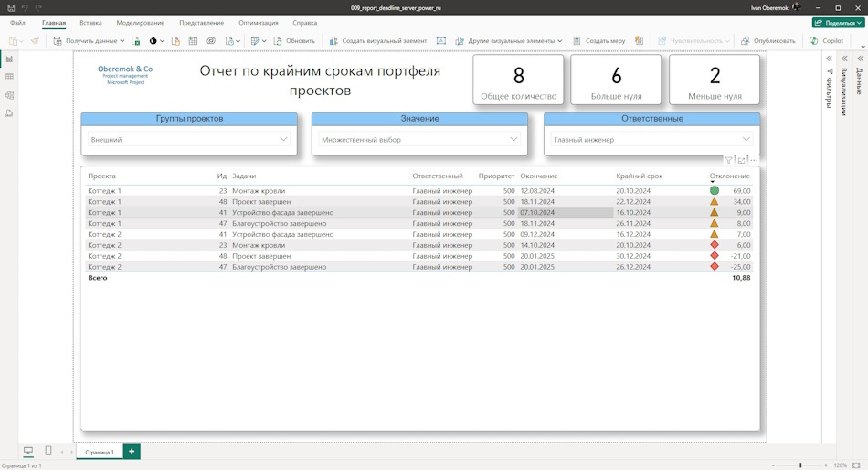Click the Меньше нуля card showing 2
This screenshot has height=470, width=868.
[715, 80]
